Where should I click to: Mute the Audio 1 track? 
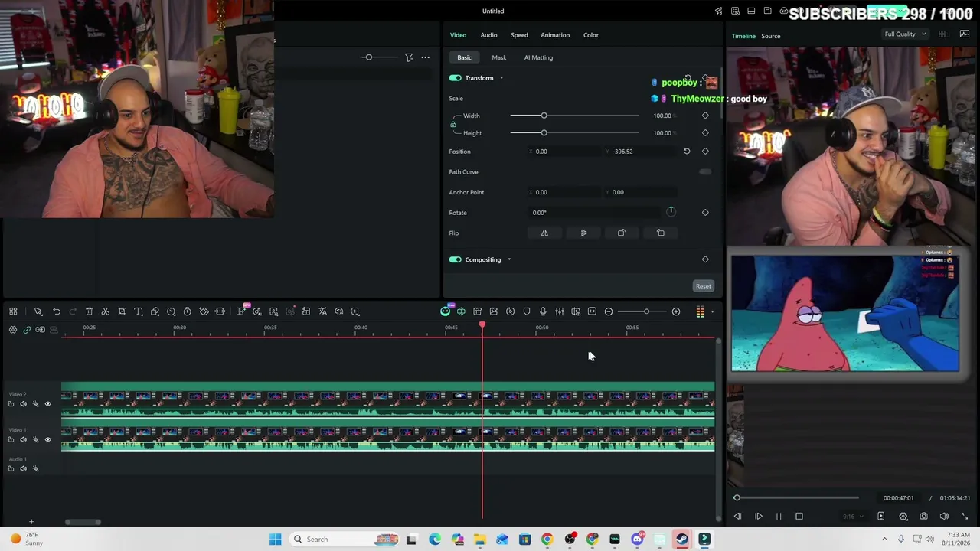pyautogui.click(x=23, y=469)
